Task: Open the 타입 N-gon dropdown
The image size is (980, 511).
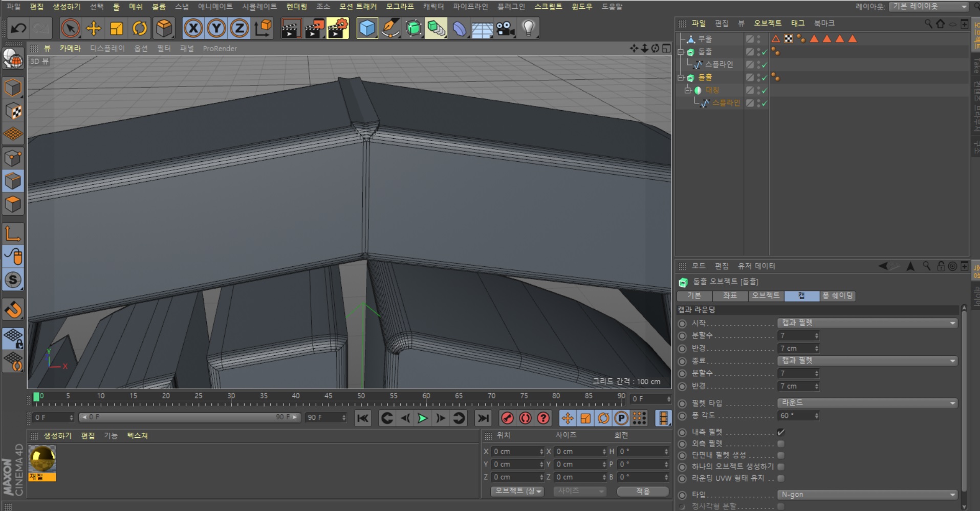Action: tap(867, 495)
